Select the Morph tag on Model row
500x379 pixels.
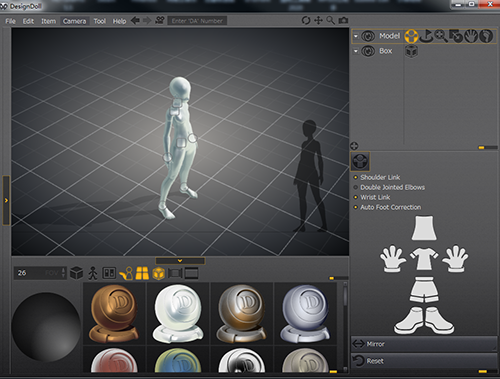456,36
